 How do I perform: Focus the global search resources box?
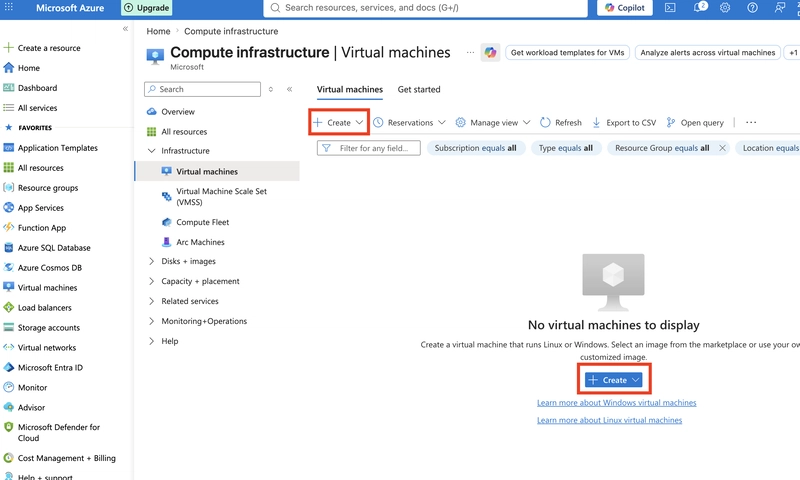425,8
